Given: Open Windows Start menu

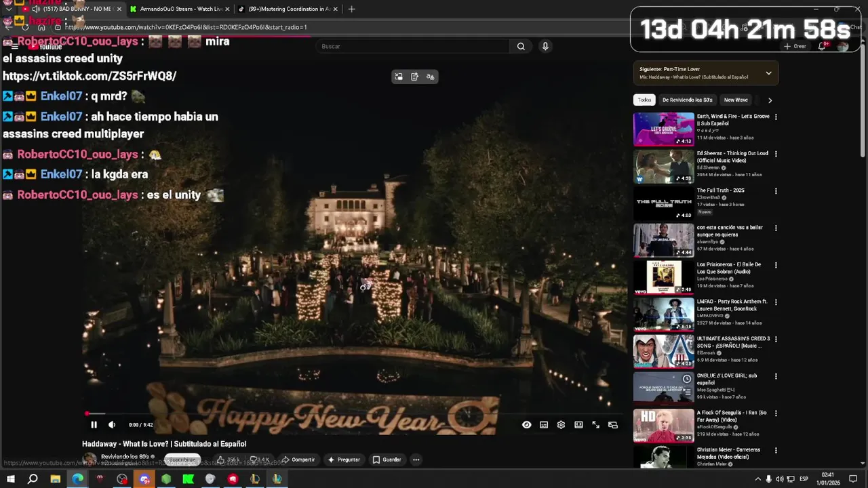Looking at the screenshot, I should (x=10, y=479).
